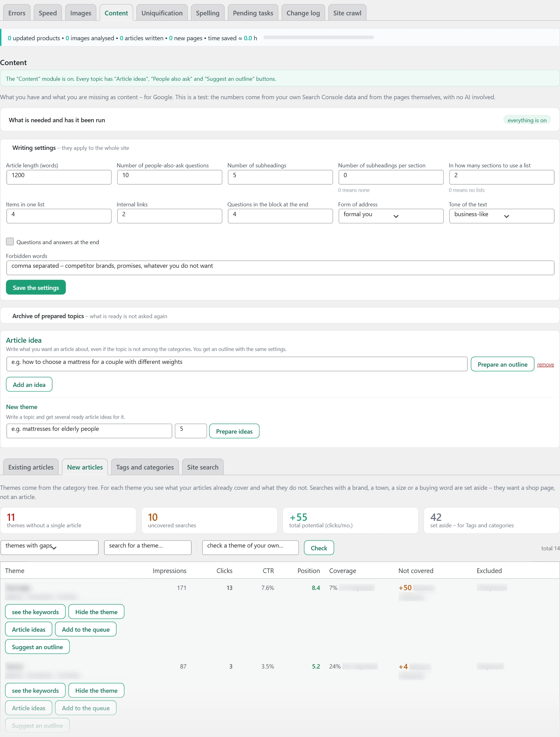
Task: View the Change log tab
Action: coord(303,13)
